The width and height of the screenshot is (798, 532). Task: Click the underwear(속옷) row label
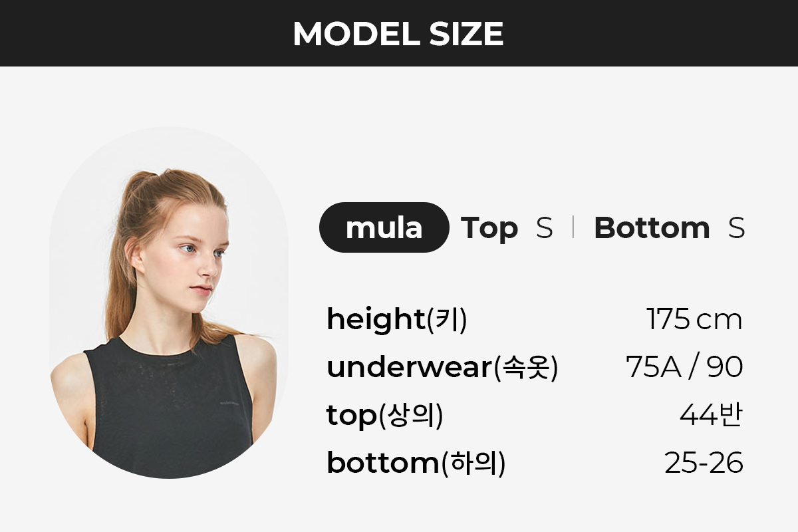pyautogui.click(x=442, y=368)
